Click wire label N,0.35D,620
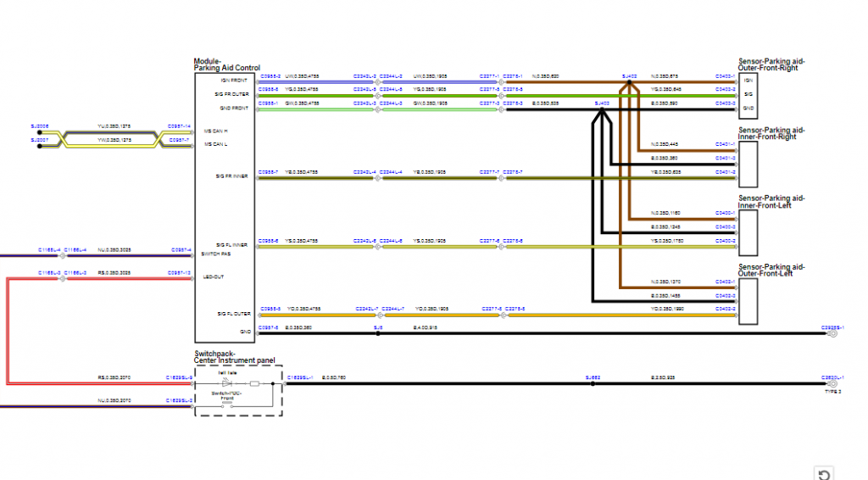This screenshot has width=868, height=480. click(545, 76)
